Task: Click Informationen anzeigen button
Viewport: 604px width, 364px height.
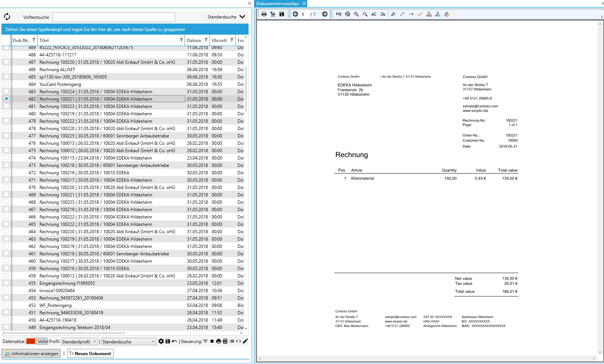Action: click(31, 353)
